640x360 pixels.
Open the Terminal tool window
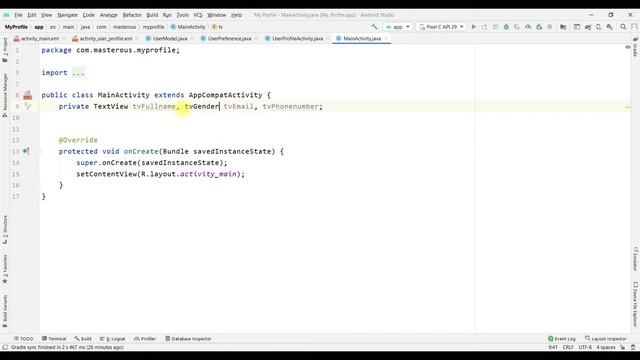(x=54, y=339)
